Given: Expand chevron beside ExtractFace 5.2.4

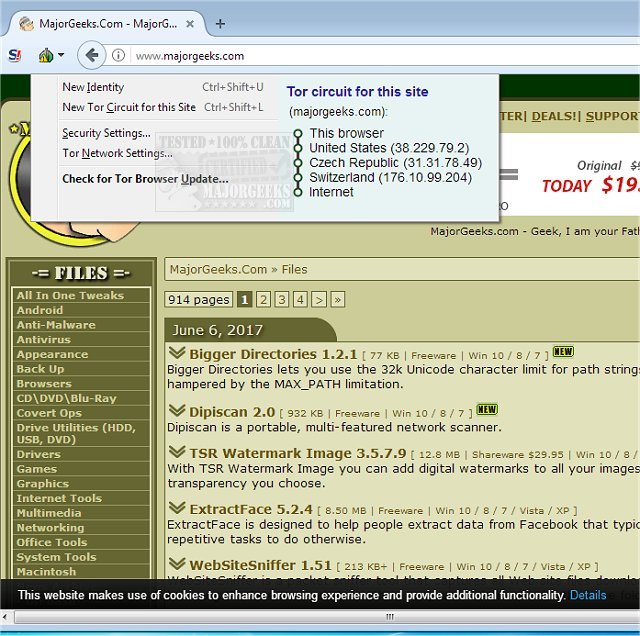Looking at the screenshot, I should pyautogui.click(x=177, y=507).
